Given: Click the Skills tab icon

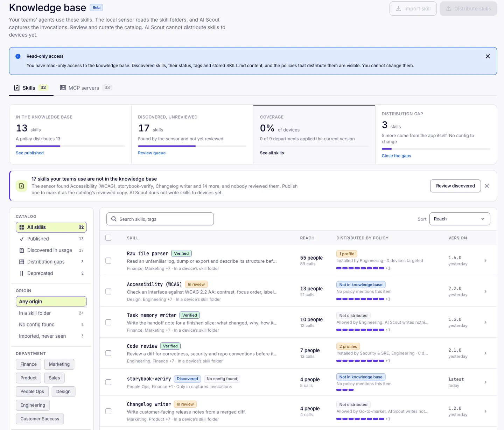Looking at the screenshot, I should tap(17, 87).
